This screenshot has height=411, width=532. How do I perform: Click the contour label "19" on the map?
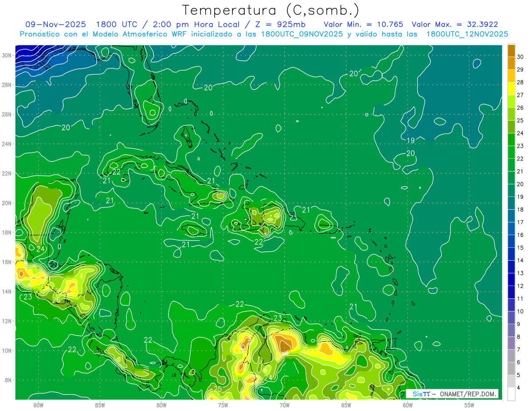411,141
